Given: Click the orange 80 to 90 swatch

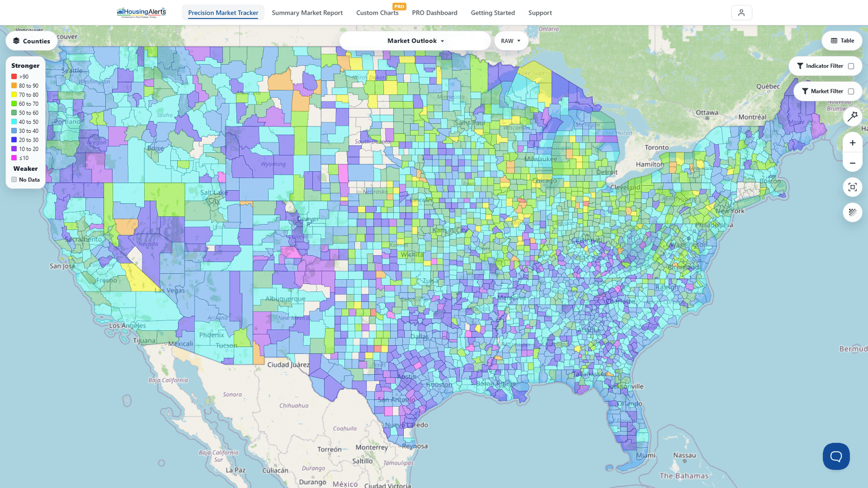Looking at the screenshot, I should point(14,86).
